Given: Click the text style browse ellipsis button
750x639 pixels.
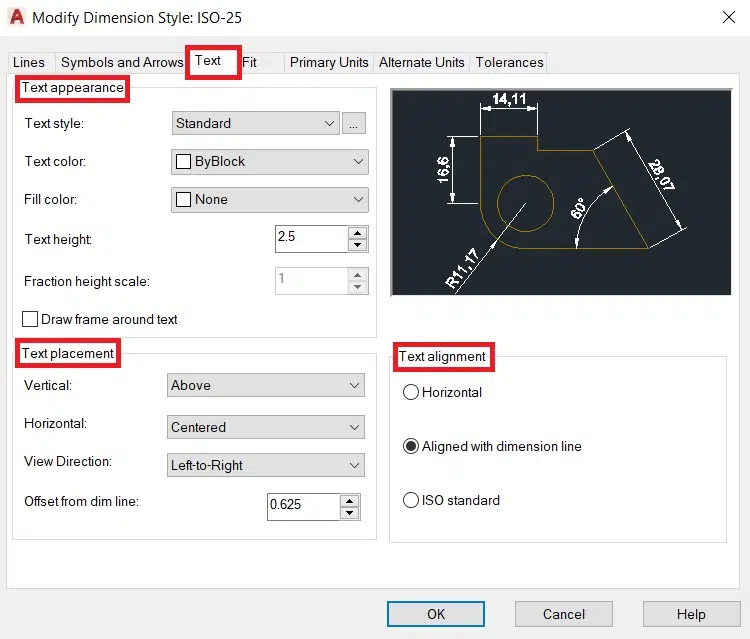Looking at the screenshot, I should click(x=354, y=123).
